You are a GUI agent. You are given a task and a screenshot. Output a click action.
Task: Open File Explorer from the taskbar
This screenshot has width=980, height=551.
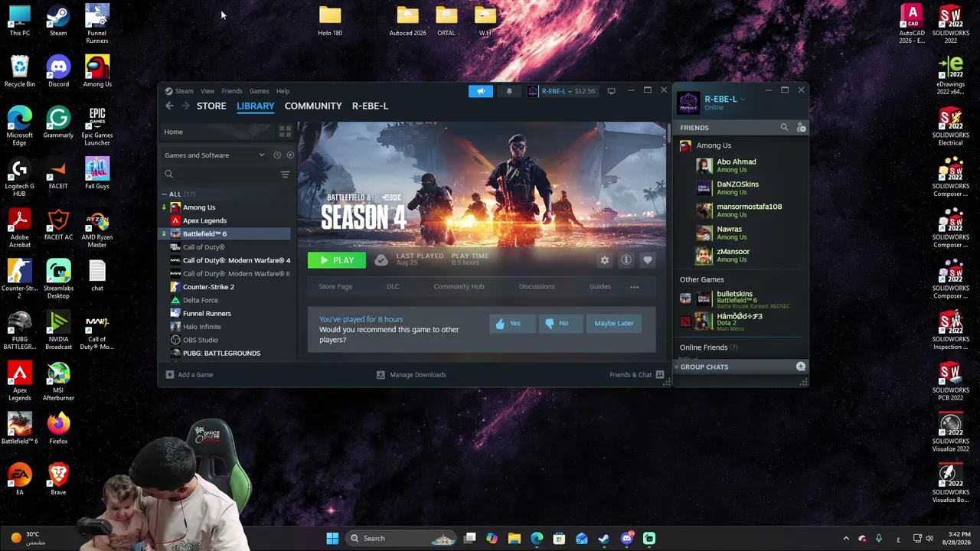click(x=514, y=539)
